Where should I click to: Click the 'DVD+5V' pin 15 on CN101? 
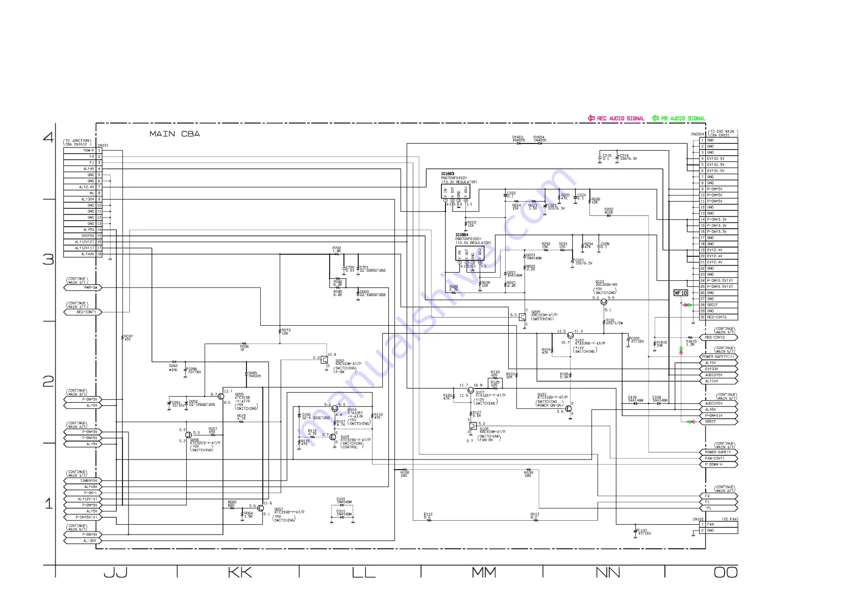(x=83, y=236)
